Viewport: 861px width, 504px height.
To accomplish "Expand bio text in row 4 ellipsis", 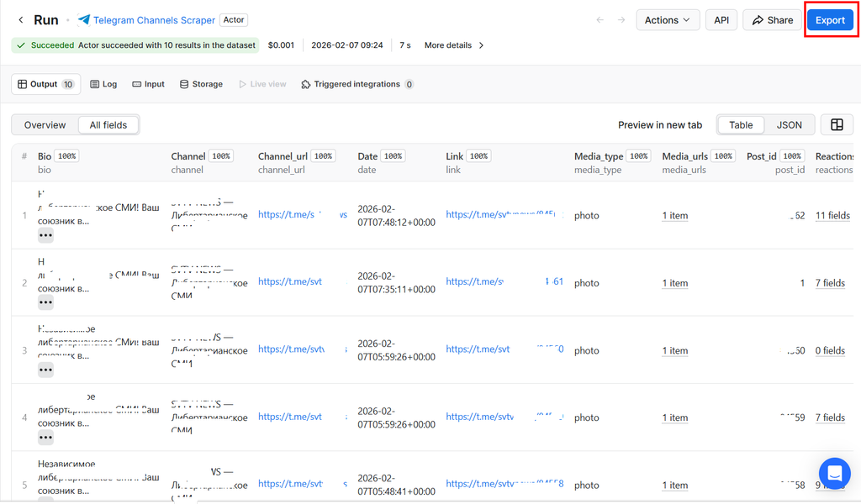I will point(45,437).
